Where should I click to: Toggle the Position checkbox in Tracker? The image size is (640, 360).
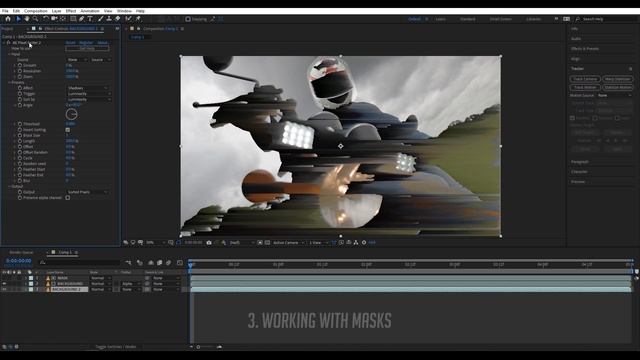pyautogui.click(x=572, y=118)
